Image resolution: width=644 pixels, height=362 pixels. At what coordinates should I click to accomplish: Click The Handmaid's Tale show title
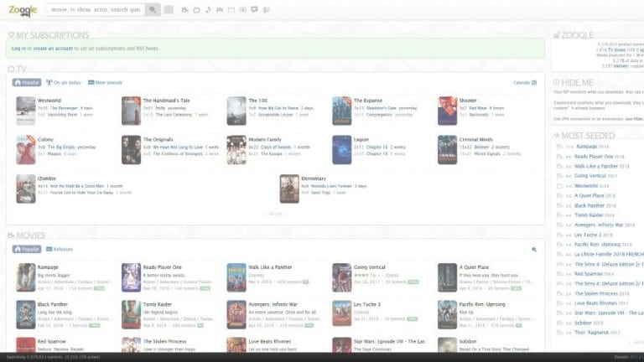tap(166, 101)
